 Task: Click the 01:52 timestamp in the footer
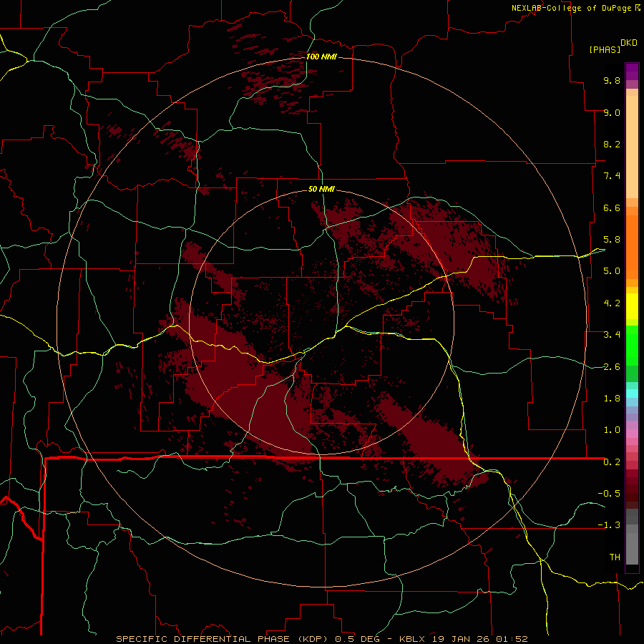(x=512, y=639)
